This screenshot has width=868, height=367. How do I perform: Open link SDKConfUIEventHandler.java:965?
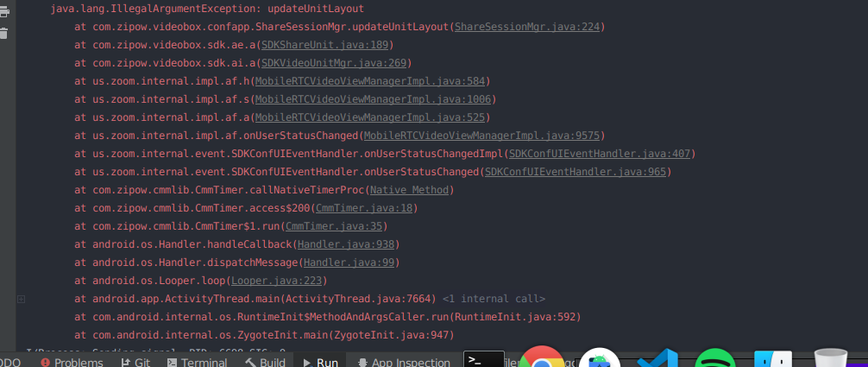tap(576, 172)
